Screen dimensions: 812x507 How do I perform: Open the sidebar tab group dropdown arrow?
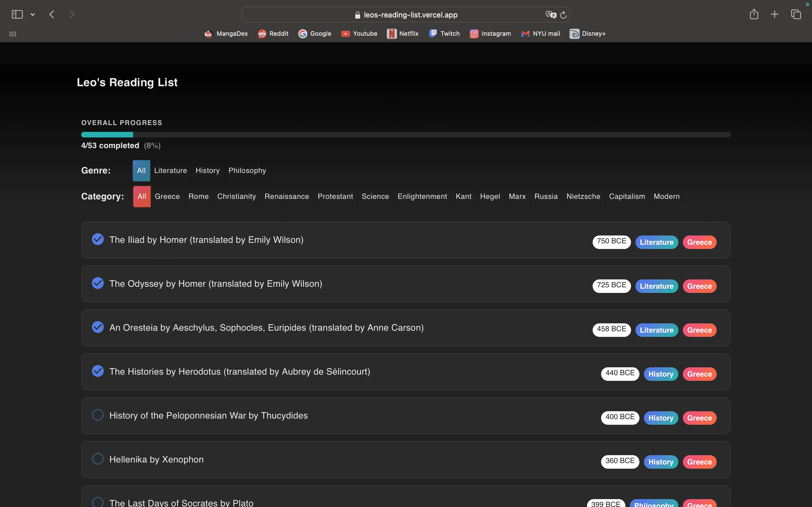pyautogui.click(x=32, y=14)
